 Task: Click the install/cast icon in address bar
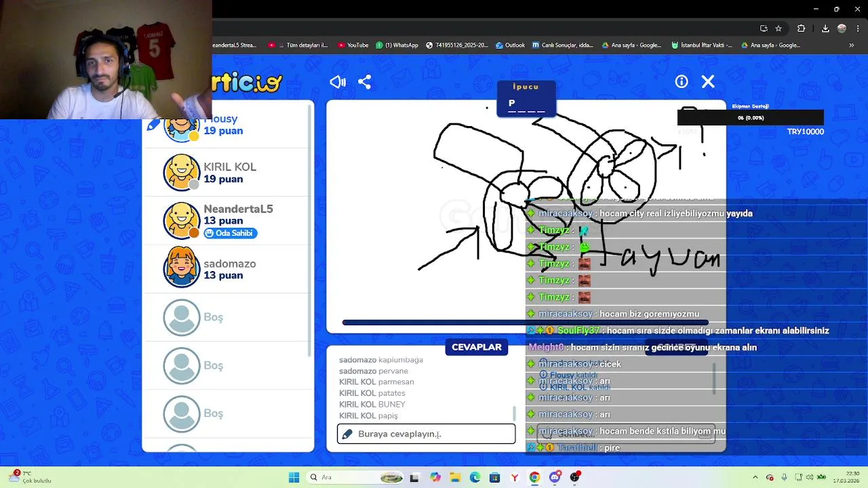pos(764,28)
